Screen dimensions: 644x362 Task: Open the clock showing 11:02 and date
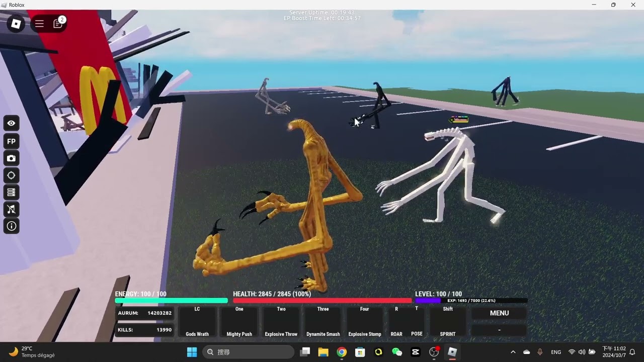614,352
